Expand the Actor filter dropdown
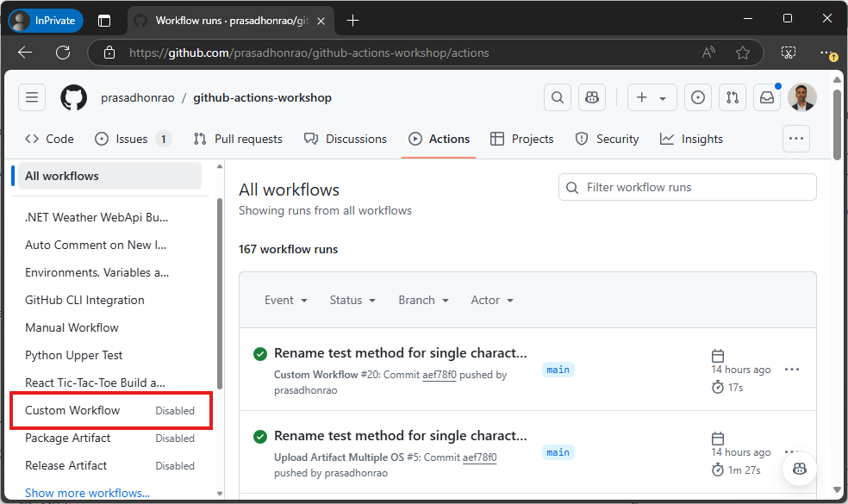 click(x=491, y=300)
